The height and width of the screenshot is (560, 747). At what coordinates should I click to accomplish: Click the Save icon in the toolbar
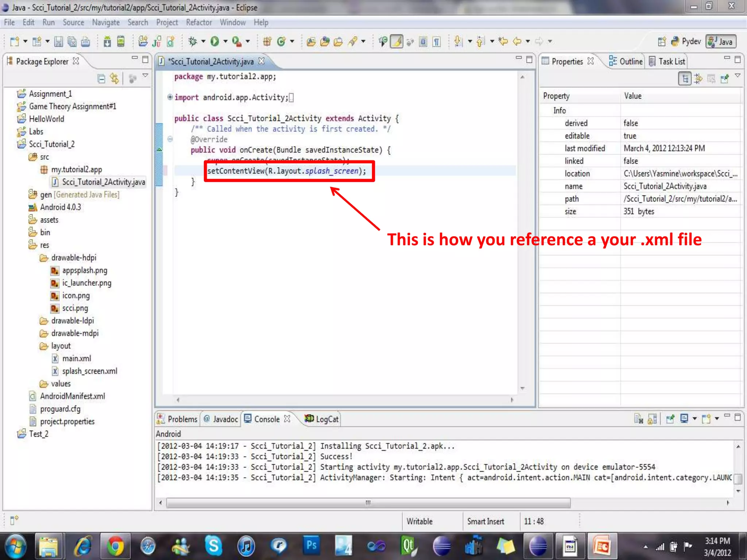58,42
